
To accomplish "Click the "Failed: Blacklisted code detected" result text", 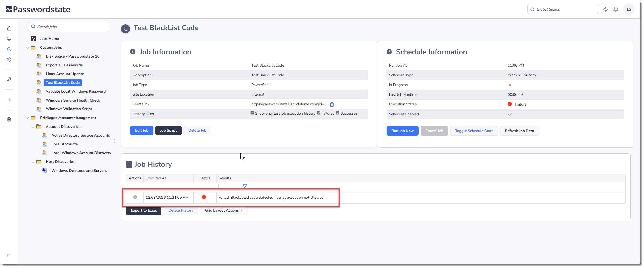I will (271, 198).
